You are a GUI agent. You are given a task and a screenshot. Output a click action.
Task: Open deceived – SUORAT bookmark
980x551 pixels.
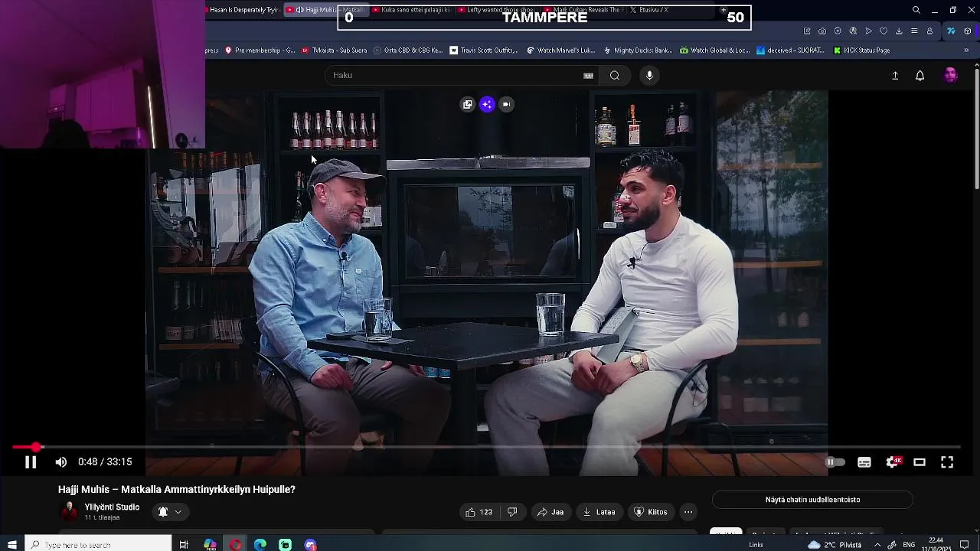tap(790, 51)
